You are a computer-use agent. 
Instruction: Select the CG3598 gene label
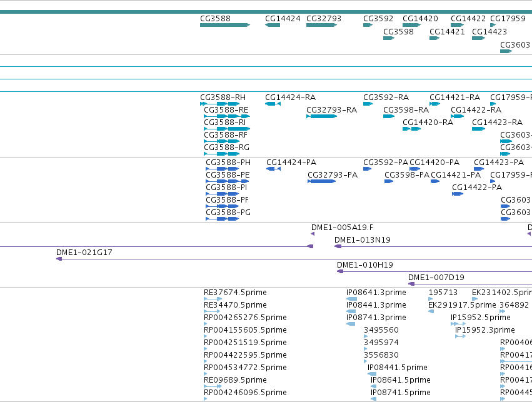pos(398,31)
